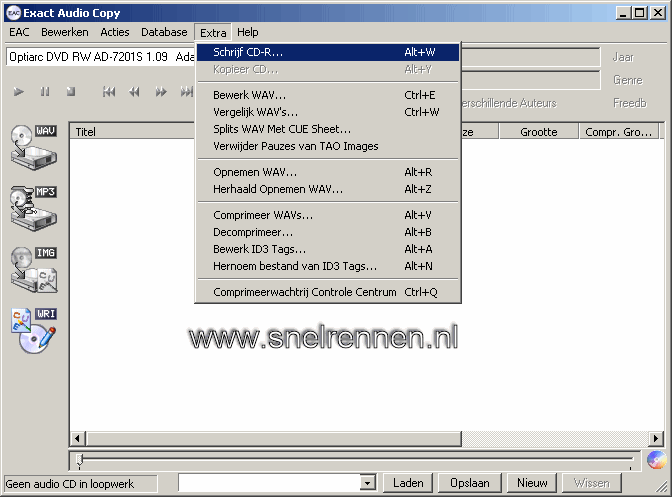The width and height of the screenshot is (672, 497).
Task: Select Herhaald Opnemen WAV... entry
Action: coord(328,189)
